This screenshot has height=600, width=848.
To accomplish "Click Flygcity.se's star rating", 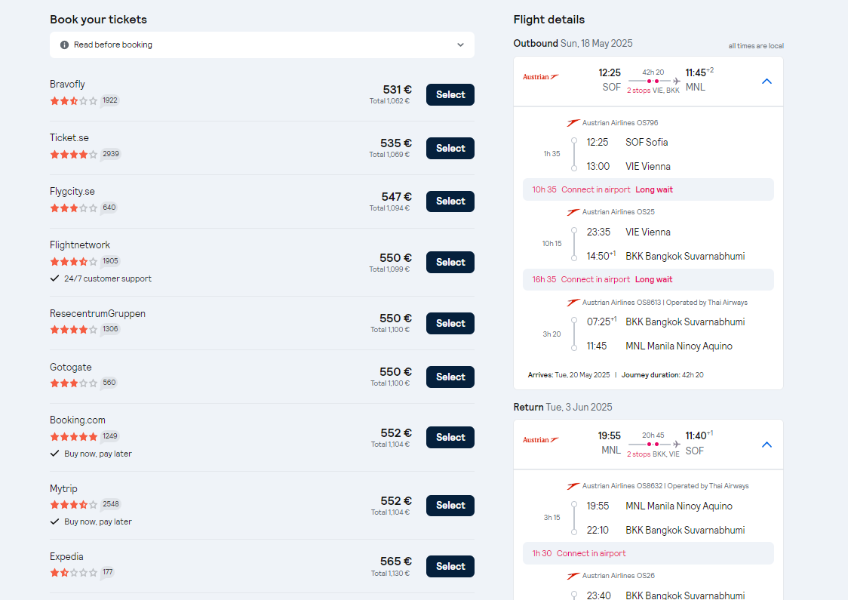I will click(74, 208).
